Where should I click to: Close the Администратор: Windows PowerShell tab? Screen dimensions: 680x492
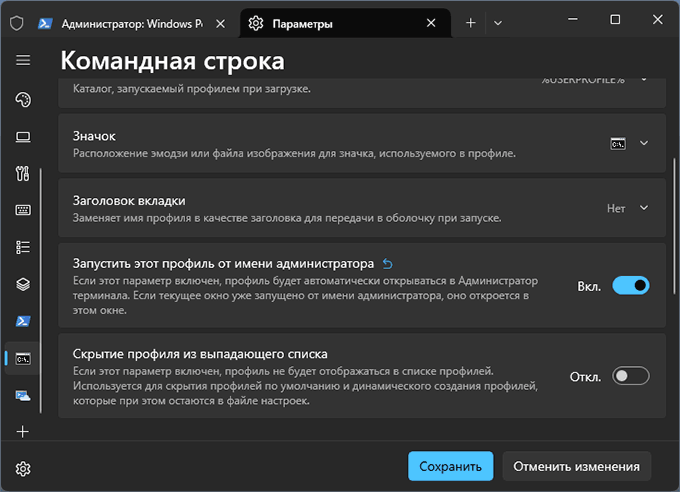tap(221, 23)
